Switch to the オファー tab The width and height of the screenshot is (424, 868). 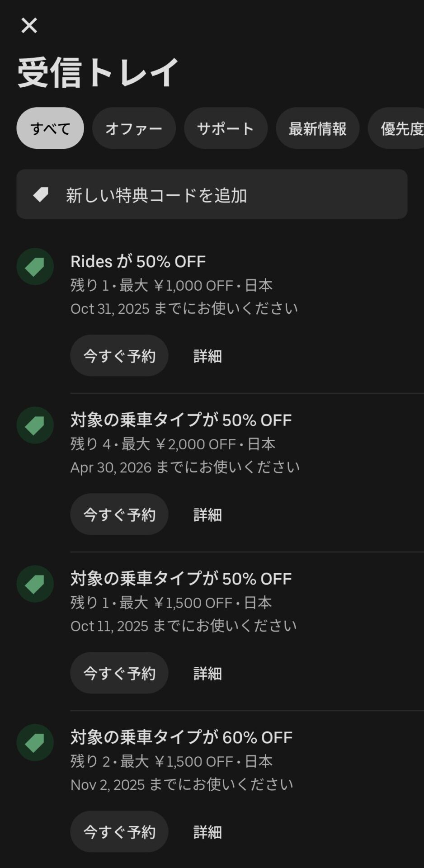pyautogui.click(x=134, y=128)
